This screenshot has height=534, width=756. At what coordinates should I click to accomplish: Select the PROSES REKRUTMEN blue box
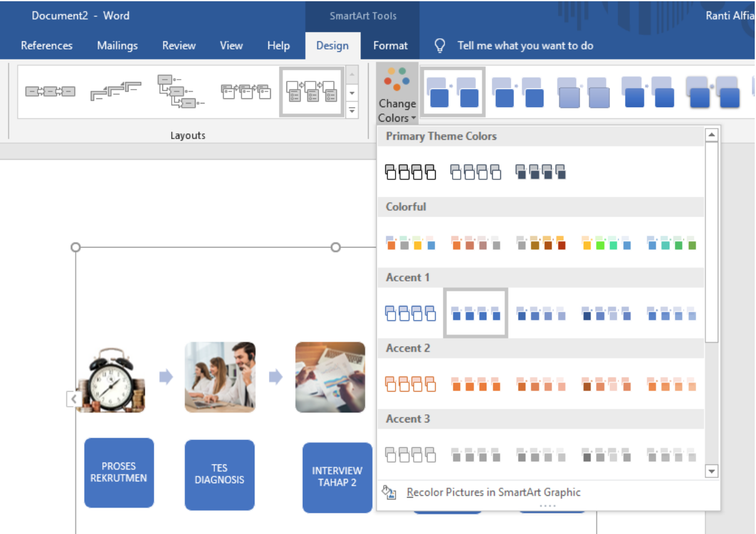[x=119, y=473]
